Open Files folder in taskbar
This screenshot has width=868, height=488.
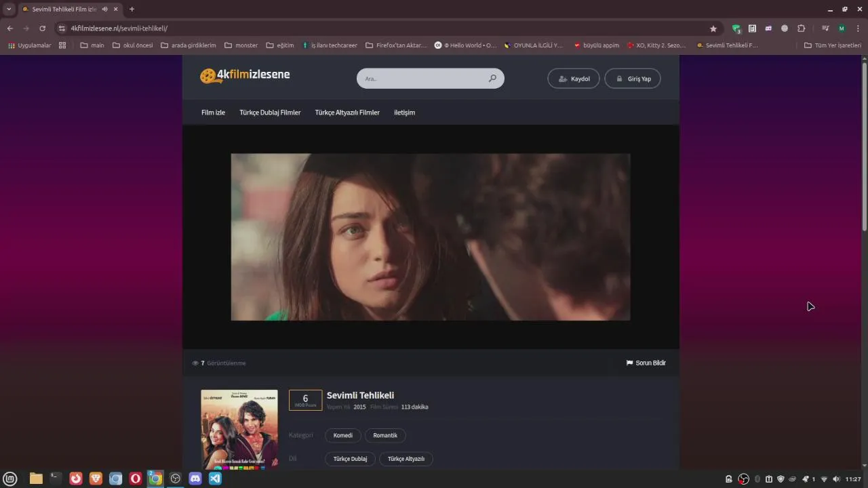pyautogui.click(x=36, y=479)
